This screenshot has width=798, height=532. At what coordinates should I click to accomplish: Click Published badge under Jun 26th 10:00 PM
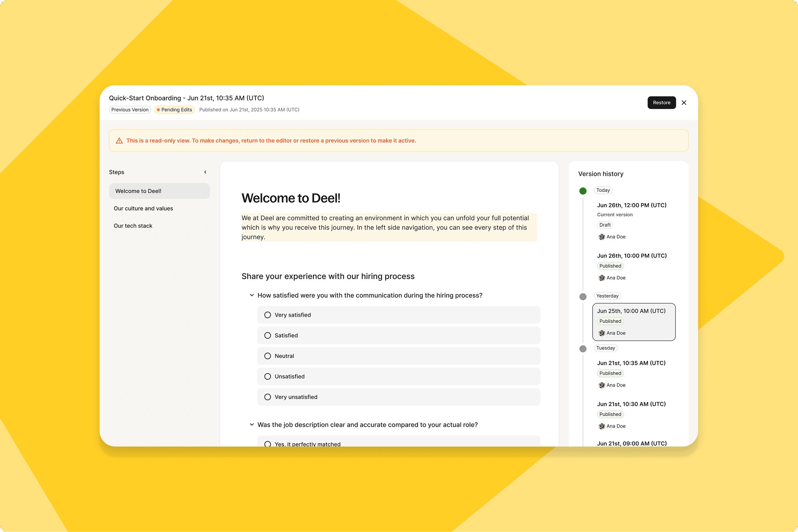coord(610,266)
